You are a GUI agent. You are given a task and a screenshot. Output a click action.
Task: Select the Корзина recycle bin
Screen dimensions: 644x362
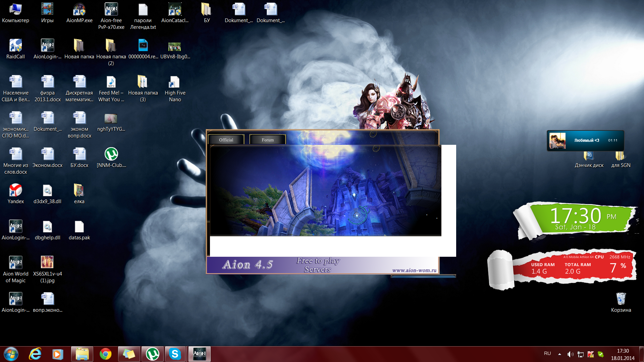[x=621, y=303]
